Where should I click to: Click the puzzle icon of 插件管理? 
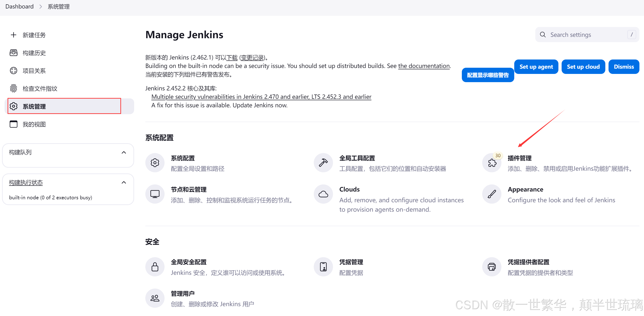click(492, 163)
